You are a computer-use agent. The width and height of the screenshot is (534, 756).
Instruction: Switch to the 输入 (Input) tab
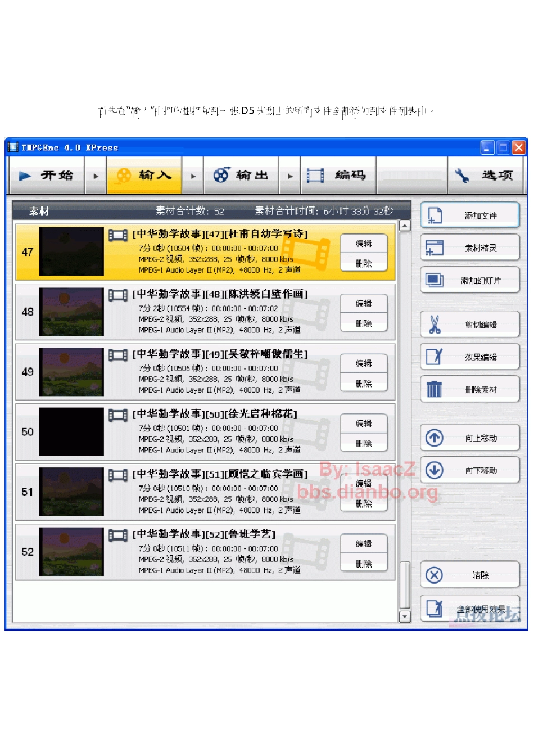point(144,175)
